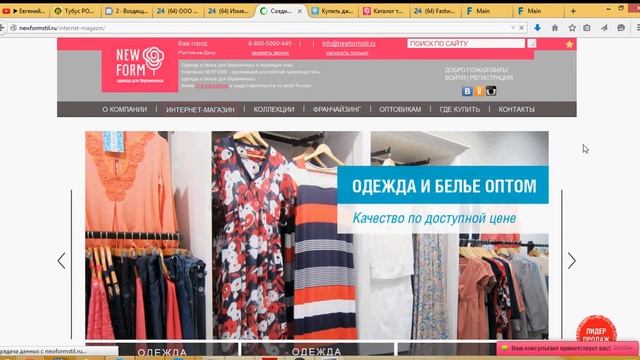Image resolution: width=640 pixels, height=360 pixels.
Task: Click the Качество по доступной цене caption
Action: [434, 218]
